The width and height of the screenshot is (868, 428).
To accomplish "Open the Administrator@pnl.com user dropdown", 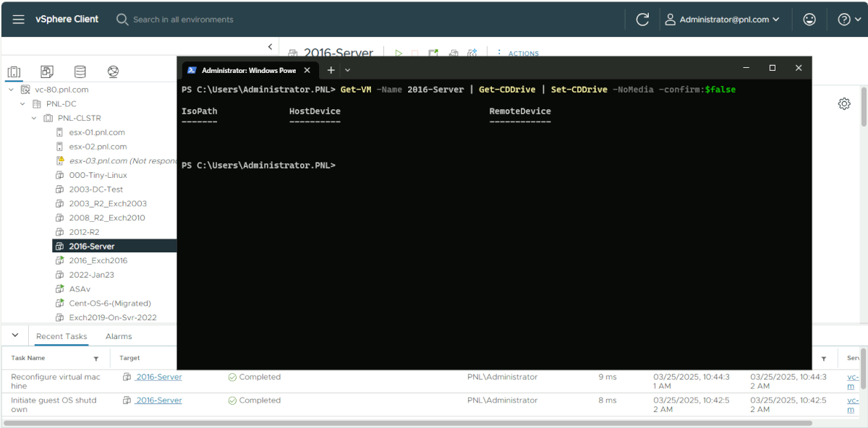I will coord(723,20).
